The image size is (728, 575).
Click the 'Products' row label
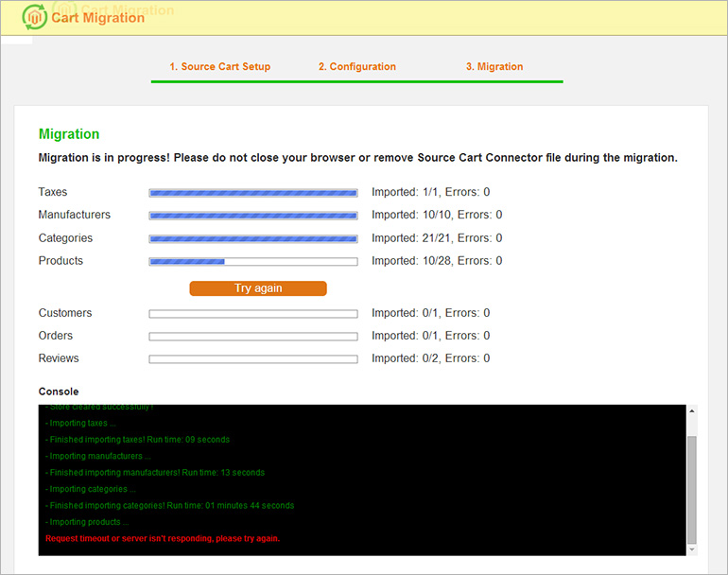(61, 261)
